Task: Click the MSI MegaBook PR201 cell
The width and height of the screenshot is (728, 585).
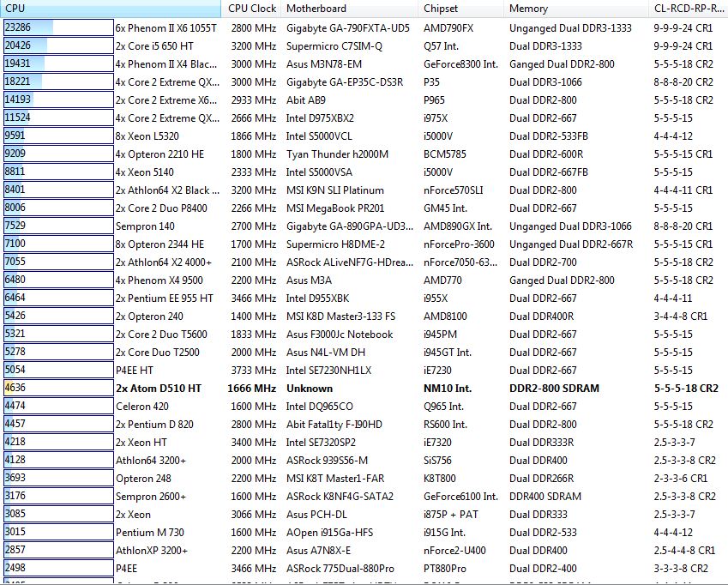Action: pyautogui.click(x=335, y=208)
